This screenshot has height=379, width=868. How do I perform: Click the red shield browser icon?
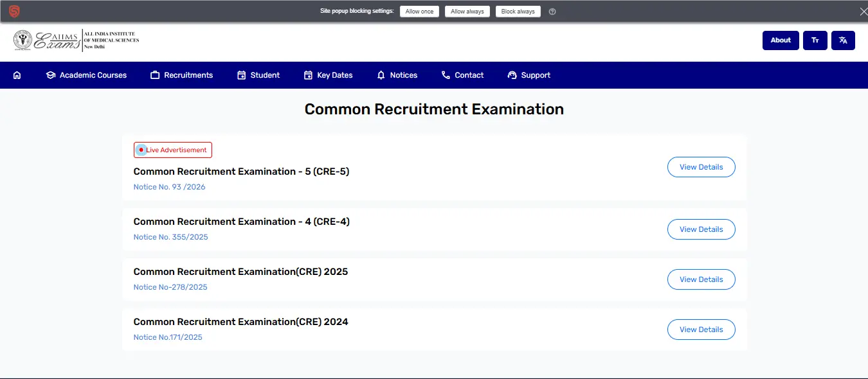tap(14, 12)
